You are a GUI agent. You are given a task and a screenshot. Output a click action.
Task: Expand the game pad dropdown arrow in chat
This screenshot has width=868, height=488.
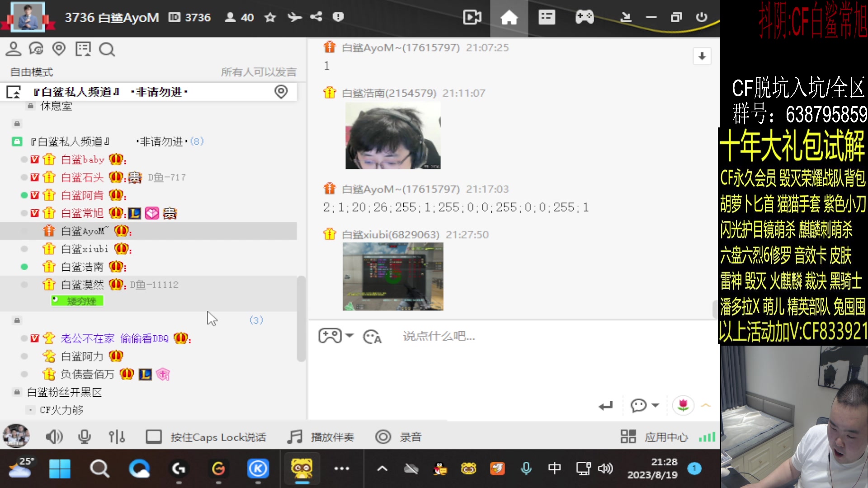349,336
